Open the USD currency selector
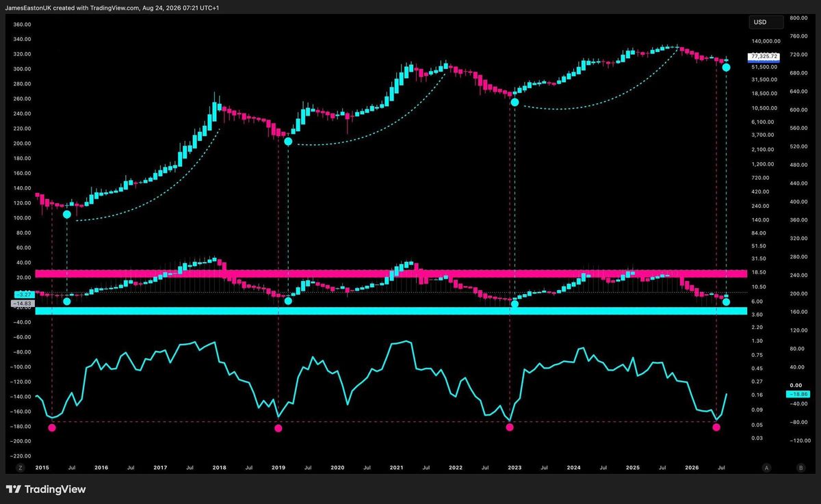Screen dimensions: 821x504 click(x=766, y=22)
